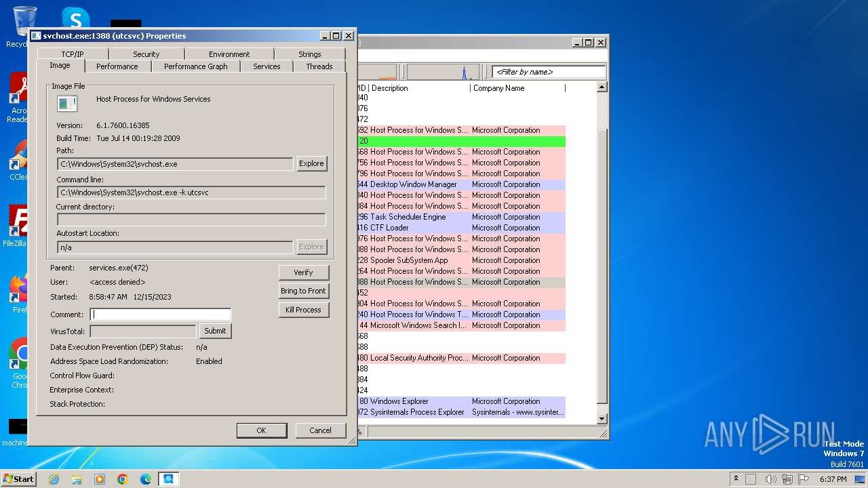Image resolution: width=868 pixels, height=488 pixels.
Task: Open File Explorer from taskbar
Action: [77, 479]
